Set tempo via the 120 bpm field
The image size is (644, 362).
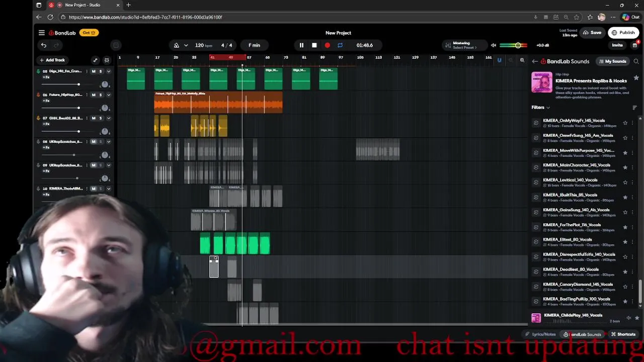point(203,45)
